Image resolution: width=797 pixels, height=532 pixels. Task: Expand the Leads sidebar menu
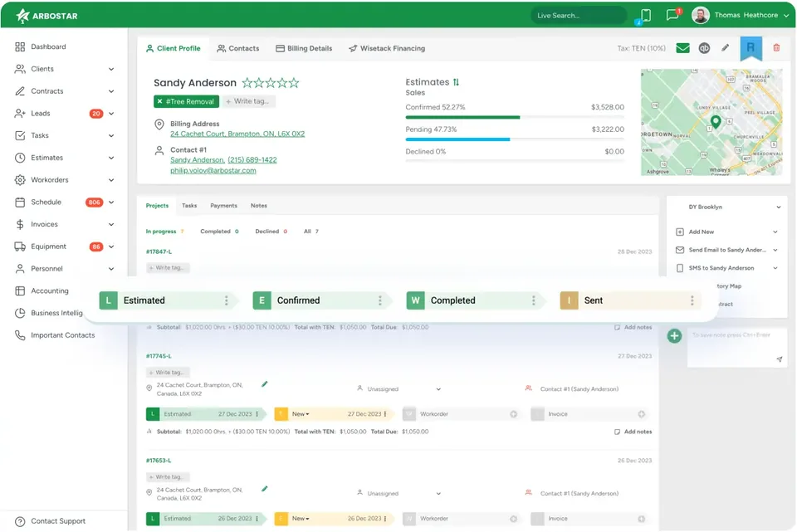click(x=110, y=114)
